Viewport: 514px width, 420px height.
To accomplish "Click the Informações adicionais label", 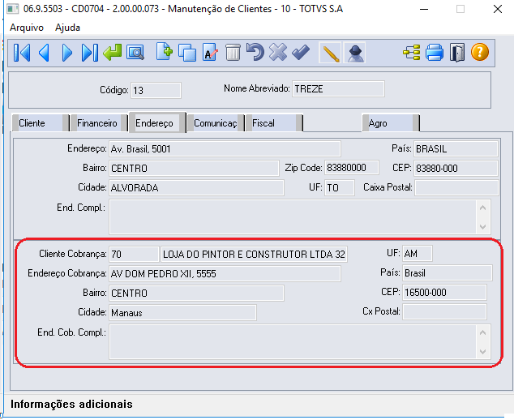I will [x=71, y=404].
